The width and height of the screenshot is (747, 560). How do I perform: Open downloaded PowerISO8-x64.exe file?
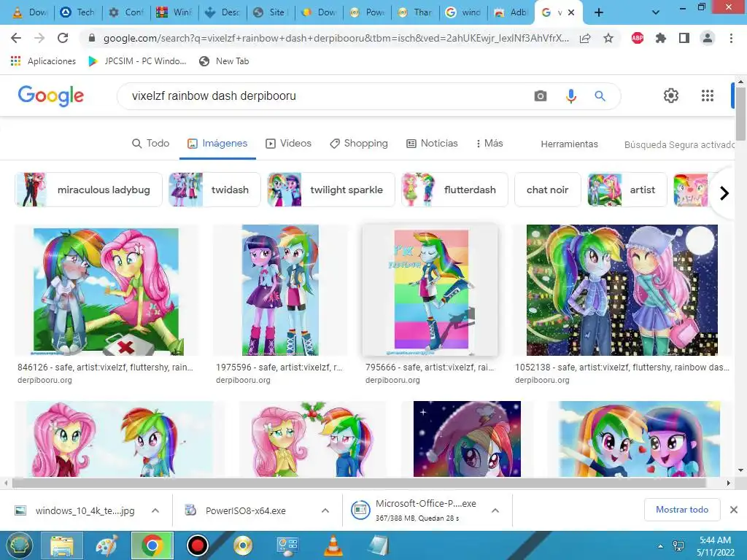(246, 510)
